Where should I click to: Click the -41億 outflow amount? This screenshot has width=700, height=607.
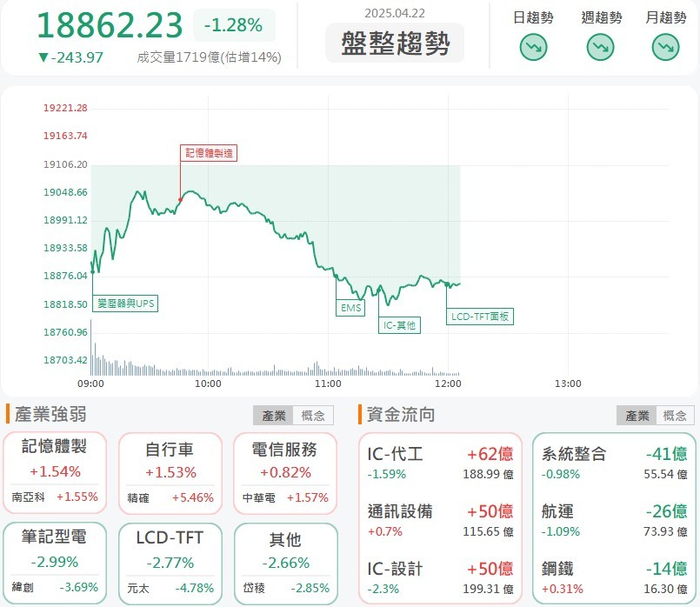[666, 454]
